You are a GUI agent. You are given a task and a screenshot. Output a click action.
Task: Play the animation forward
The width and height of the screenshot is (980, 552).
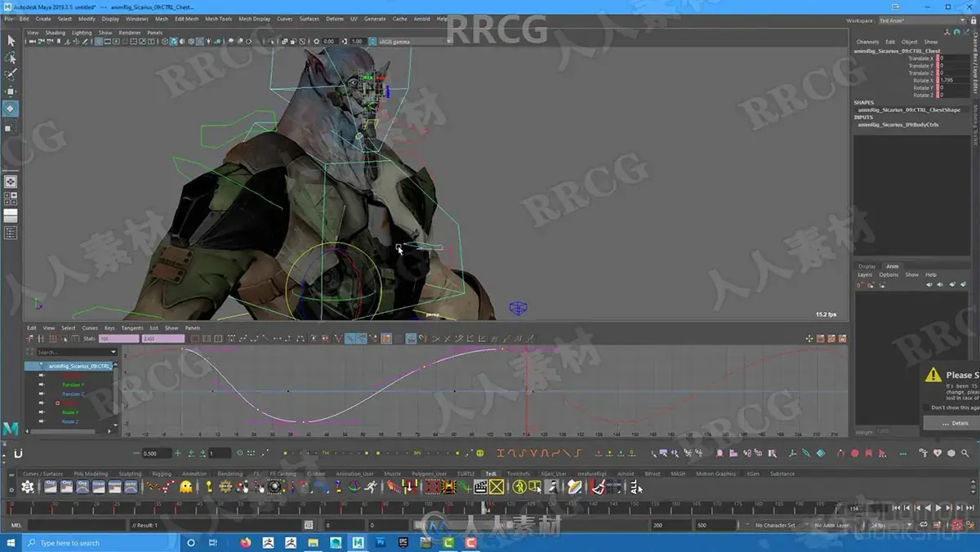pyautogui.click(x=939, y=508)
